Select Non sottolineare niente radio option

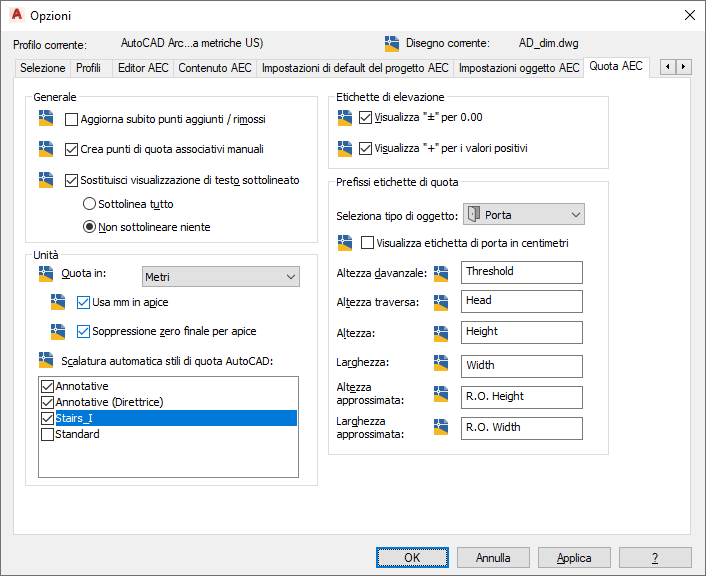[89, 227]
